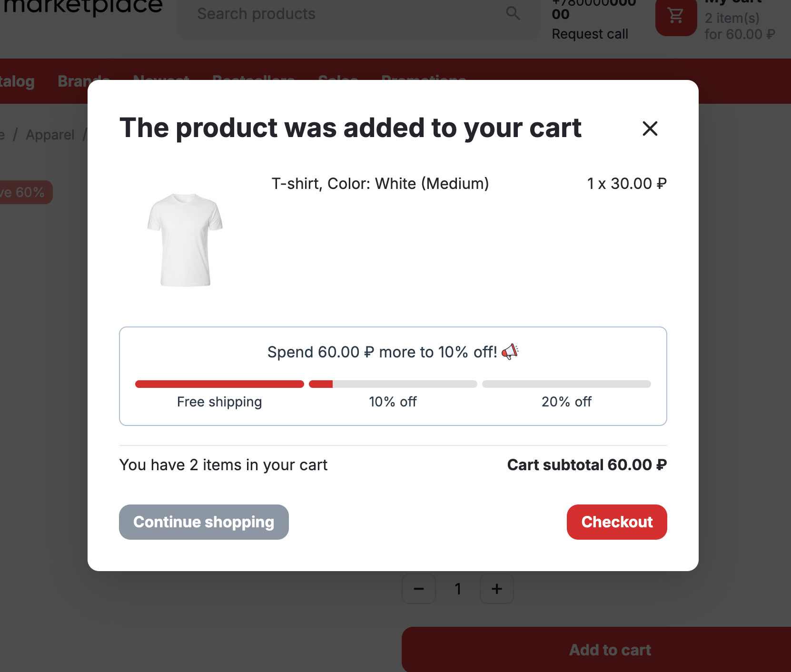
Task: Close the added-to-cart dialog
Action: click(x=650, y=128)
